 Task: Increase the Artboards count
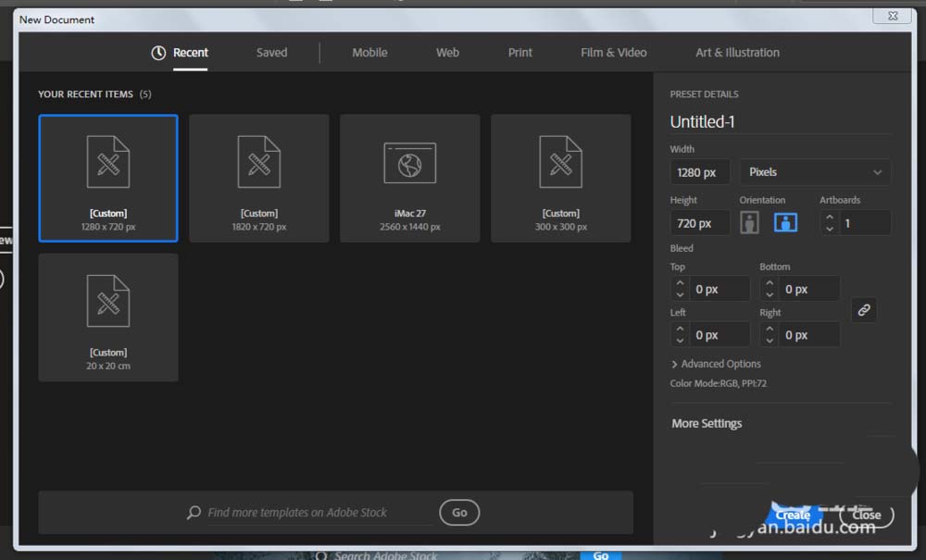click(x=830, y=218)
